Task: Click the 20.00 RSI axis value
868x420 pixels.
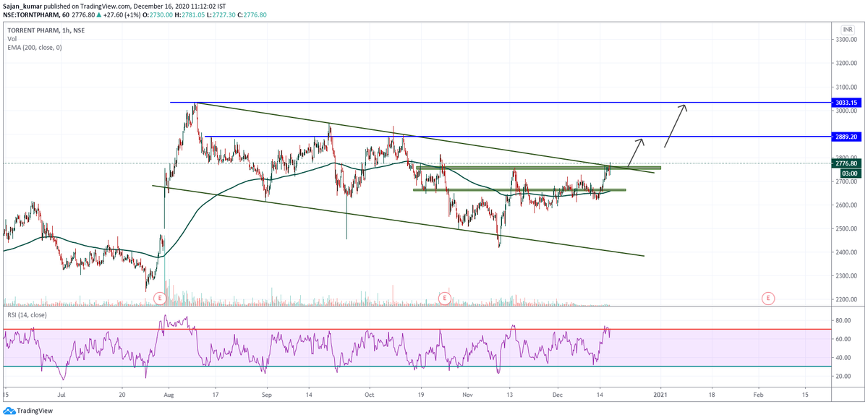Action: pos(843,377)
